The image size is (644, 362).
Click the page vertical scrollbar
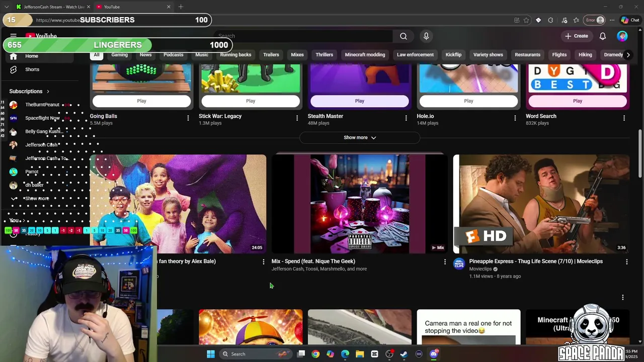[640, 153]
